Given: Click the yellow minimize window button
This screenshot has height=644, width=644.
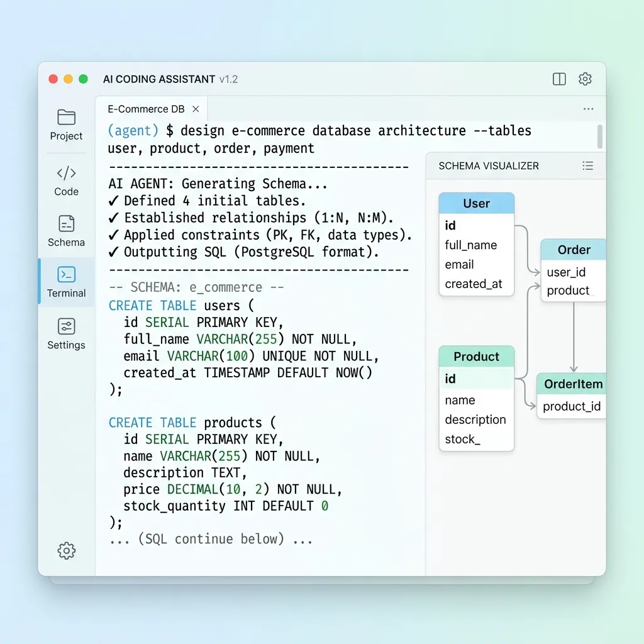Looking at the screenshot, I should 68,79.
